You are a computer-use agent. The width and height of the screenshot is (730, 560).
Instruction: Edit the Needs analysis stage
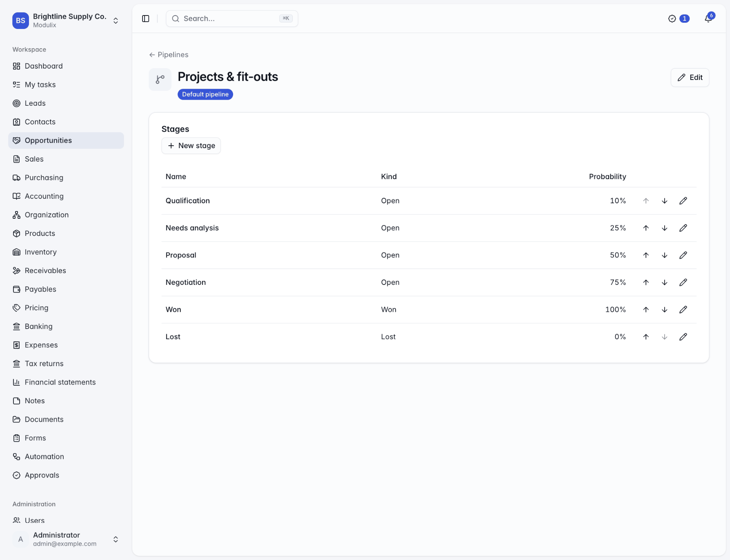pos(683,228)
